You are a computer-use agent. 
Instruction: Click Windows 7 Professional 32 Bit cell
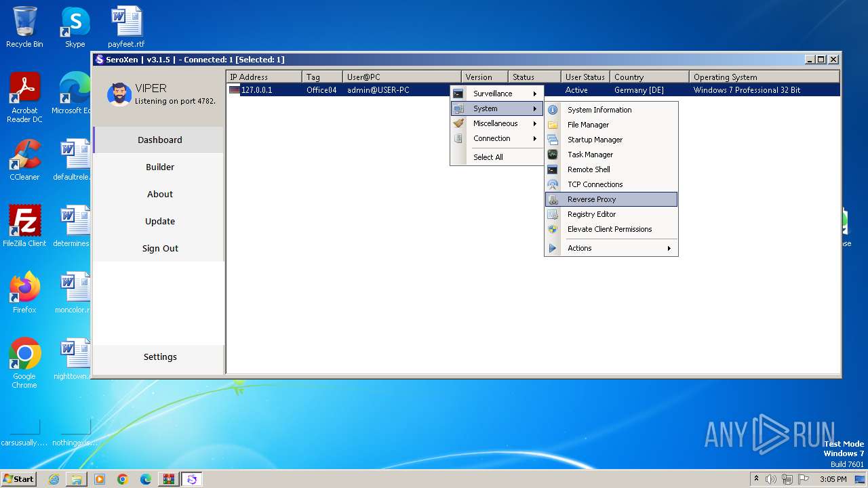pyautogui.click(x=747, y=90)
